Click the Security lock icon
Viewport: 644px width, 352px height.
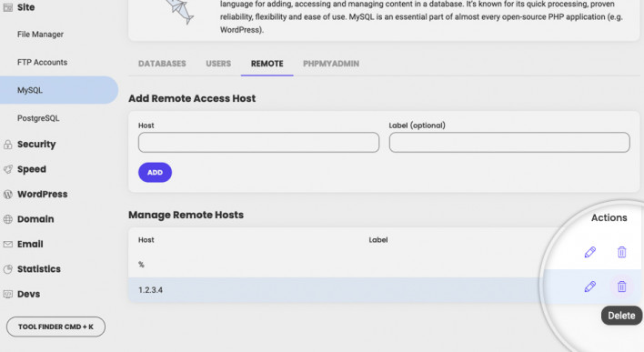click(x=8, y=145)
